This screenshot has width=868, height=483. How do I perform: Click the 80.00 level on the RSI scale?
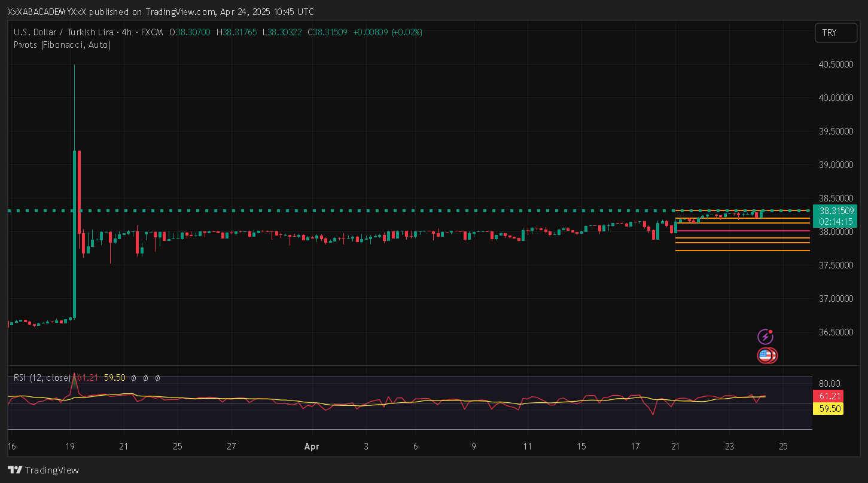coord(830,384)
